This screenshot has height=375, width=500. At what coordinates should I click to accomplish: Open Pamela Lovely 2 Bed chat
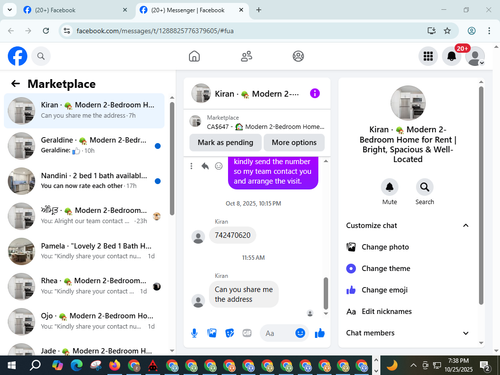click(84, 251)
